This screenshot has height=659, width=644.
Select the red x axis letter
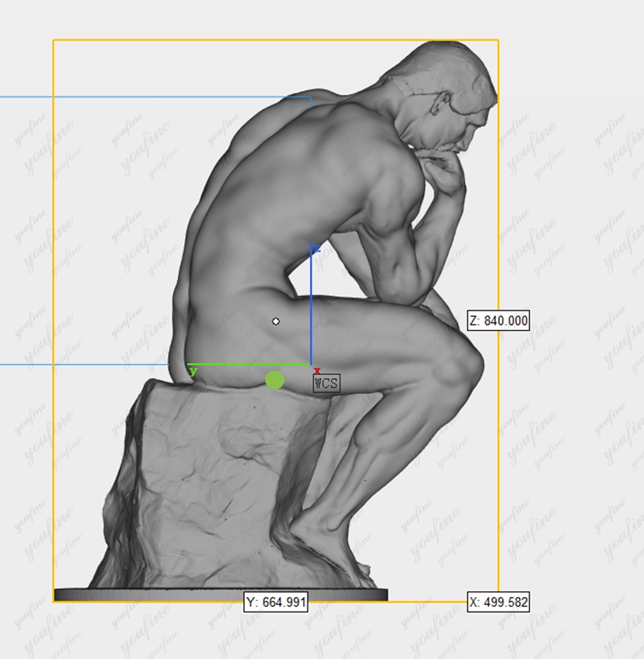point(317,370)
